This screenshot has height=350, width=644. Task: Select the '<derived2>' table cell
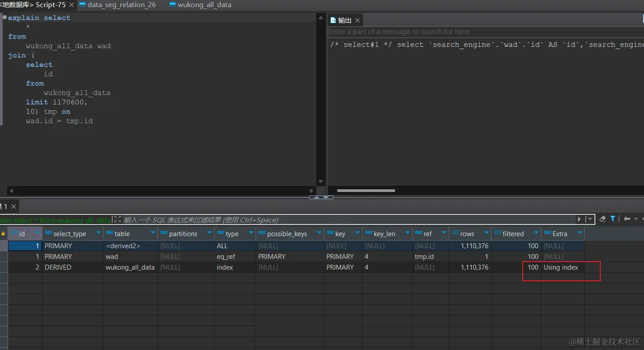(x=130, y=246)
